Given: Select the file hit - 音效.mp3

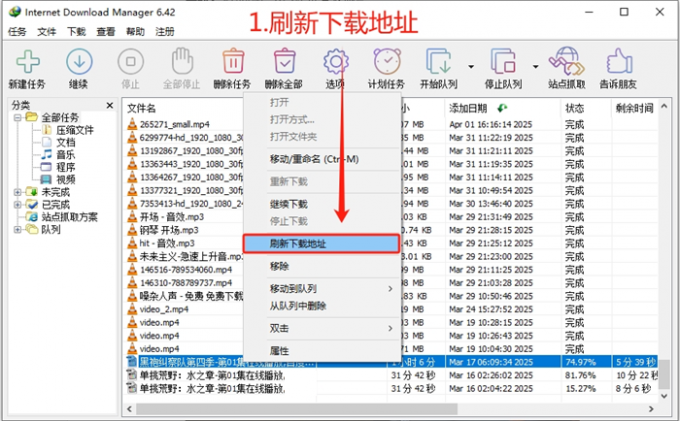Looking at the screenshot, I should click(x=167, y=243).
